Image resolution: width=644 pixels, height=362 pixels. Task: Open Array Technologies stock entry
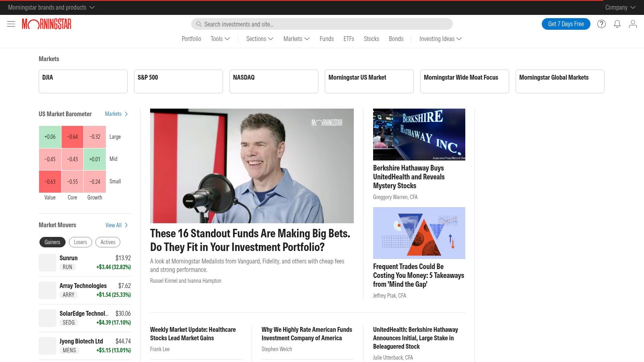[x=85, y=290]
